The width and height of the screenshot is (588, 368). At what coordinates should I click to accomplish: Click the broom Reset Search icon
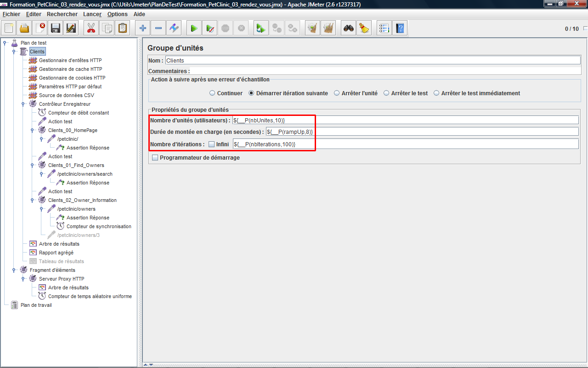pyautogui.click(x=364, y=29)
